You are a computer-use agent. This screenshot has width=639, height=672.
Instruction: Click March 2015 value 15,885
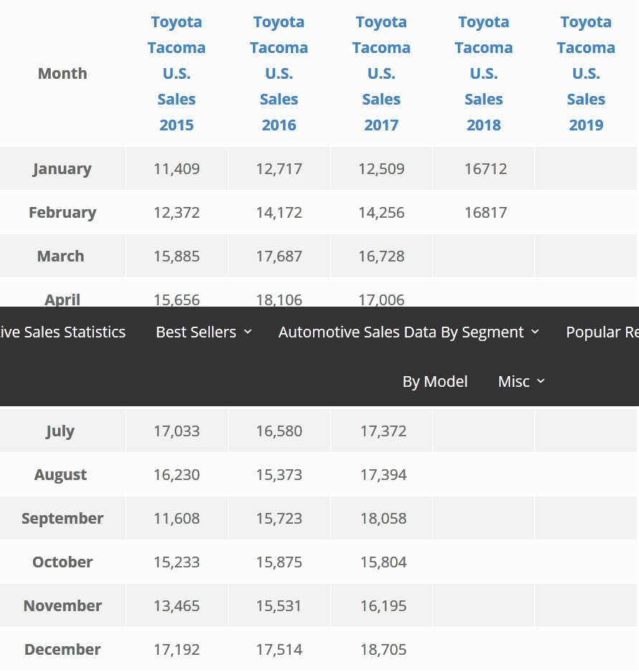point(176,256)
